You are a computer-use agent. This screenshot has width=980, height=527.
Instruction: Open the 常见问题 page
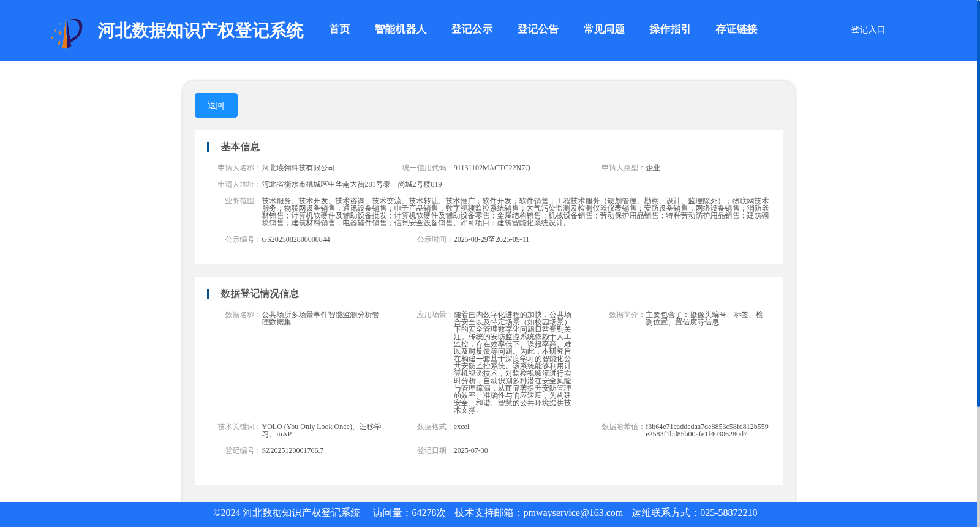[x=604, y=29]
